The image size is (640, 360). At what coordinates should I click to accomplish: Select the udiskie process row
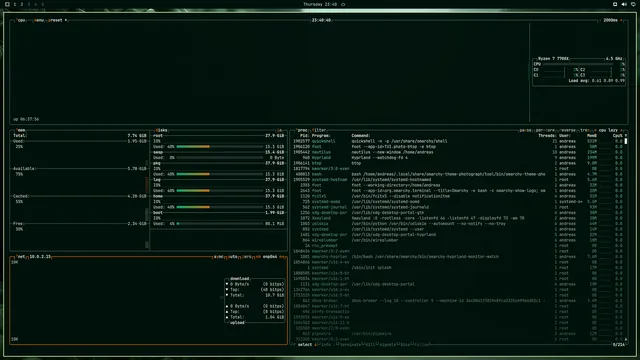pyautogui.click(x=458, y=224)
